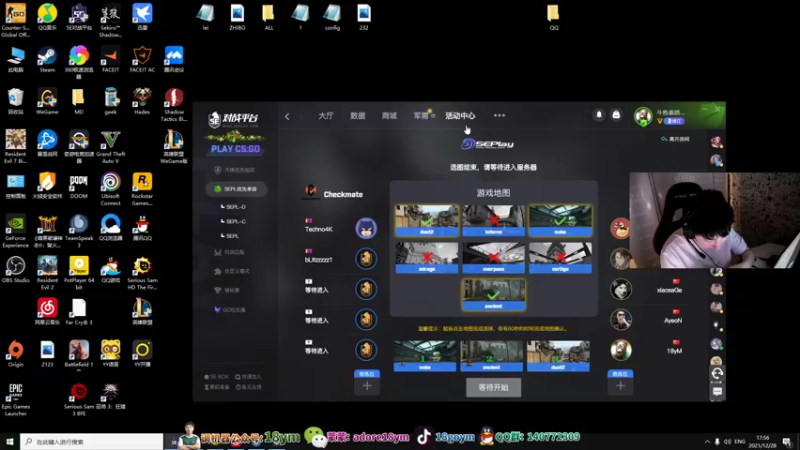Open bLitzzzzz1's player avatar
Screen dimensions: 800x450
pyautogui.click(x=366, y=259)
